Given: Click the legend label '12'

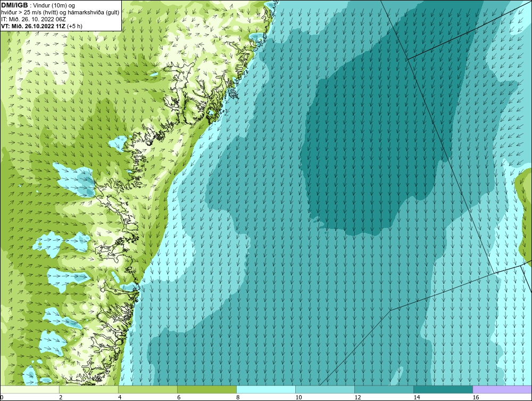Looking at the screenshot, I should (358, 398).
